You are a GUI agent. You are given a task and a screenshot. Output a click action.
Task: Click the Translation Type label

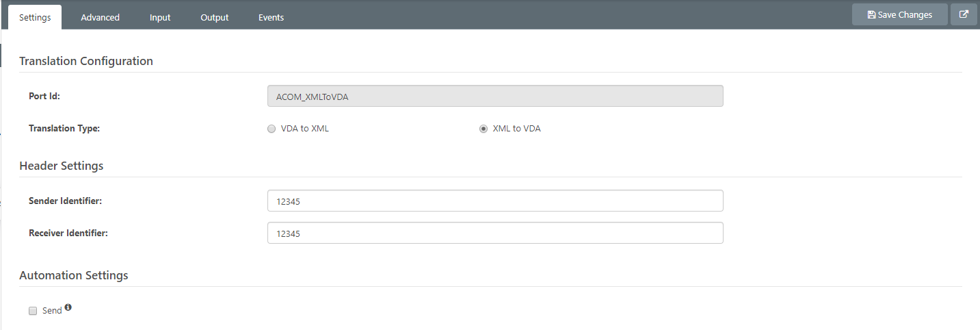click(64, 128)
